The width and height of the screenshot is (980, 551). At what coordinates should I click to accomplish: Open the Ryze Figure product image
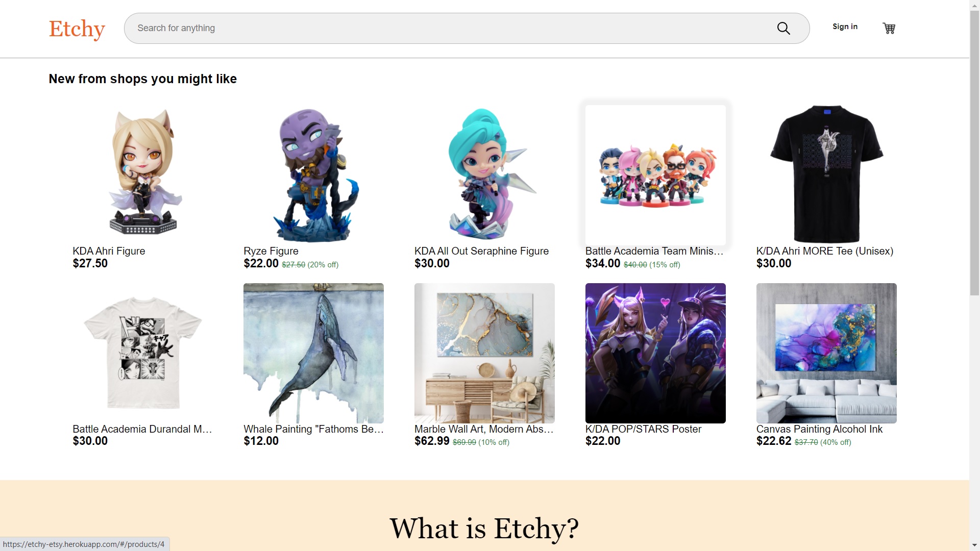tap(314, 175)
